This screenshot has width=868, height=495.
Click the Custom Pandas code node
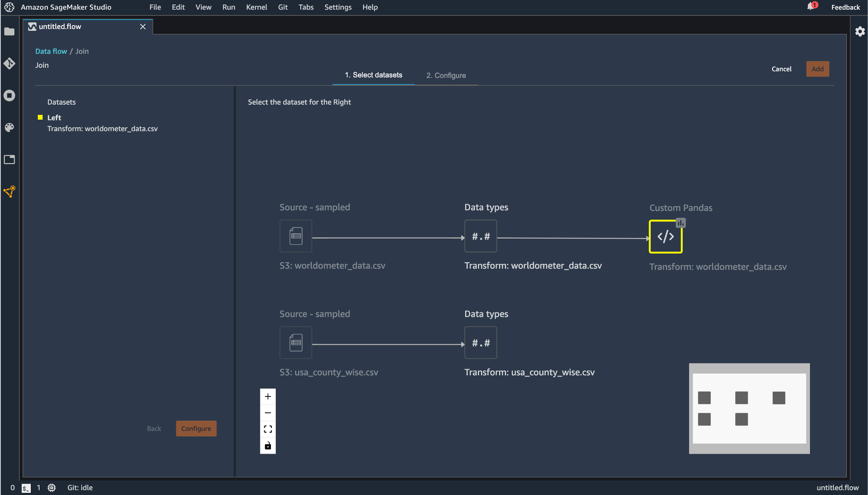665,237
